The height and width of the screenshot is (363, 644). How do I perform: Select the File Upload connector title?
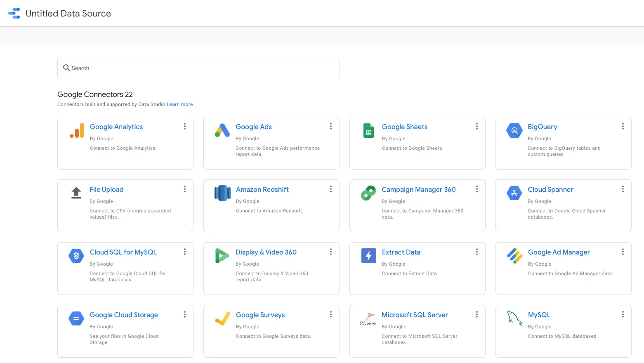pyautogui.click(x=106, y=189)
